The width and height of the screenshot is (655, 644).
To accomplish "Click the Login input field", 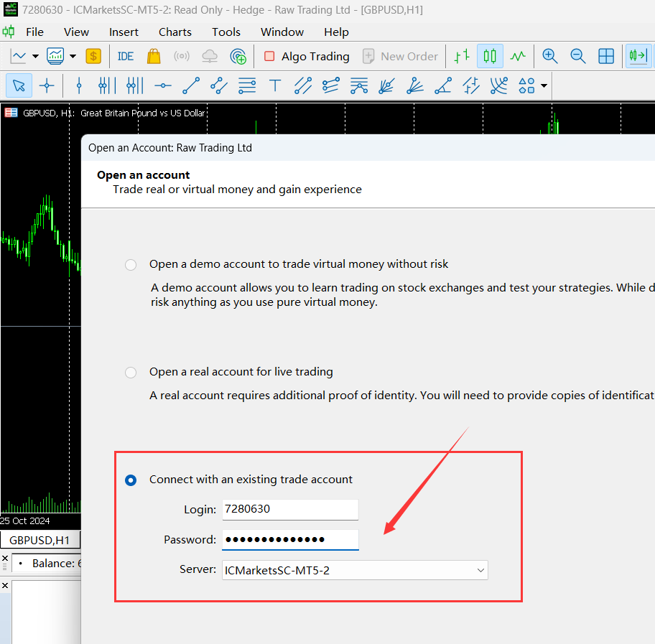I will (290, 510).
